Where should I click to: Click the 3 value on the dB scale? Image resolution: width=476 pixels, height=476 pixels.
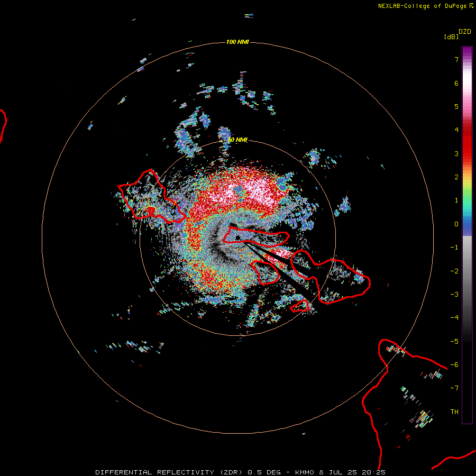point(456,153)
